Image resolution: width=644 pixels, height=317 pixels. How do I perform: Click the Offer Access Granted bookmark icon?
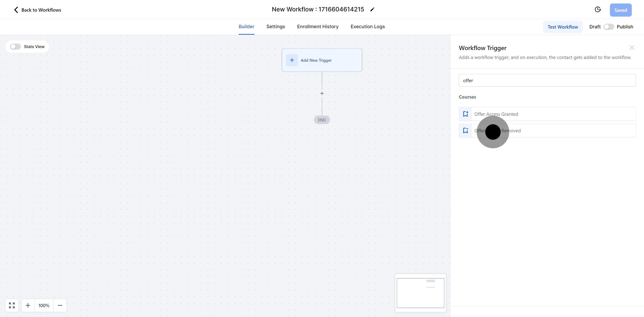465,114
